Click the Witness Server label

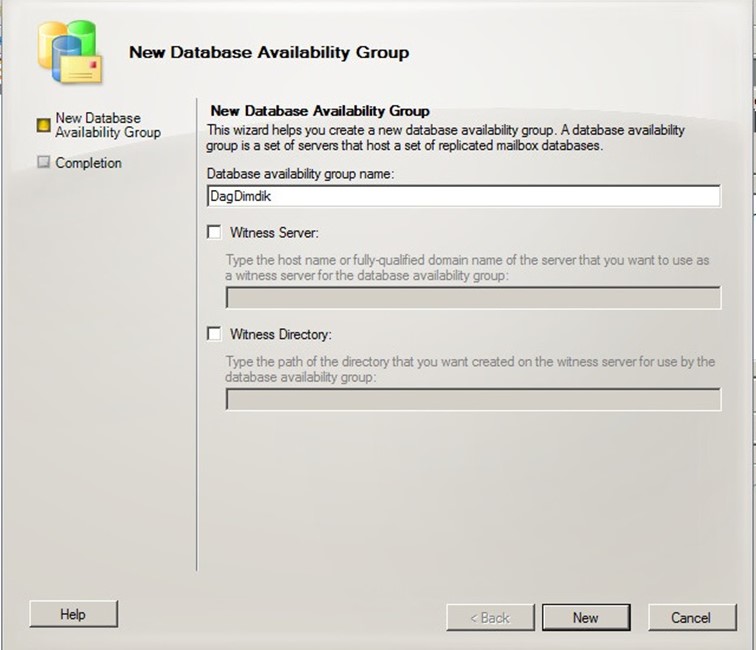(274, 233)
